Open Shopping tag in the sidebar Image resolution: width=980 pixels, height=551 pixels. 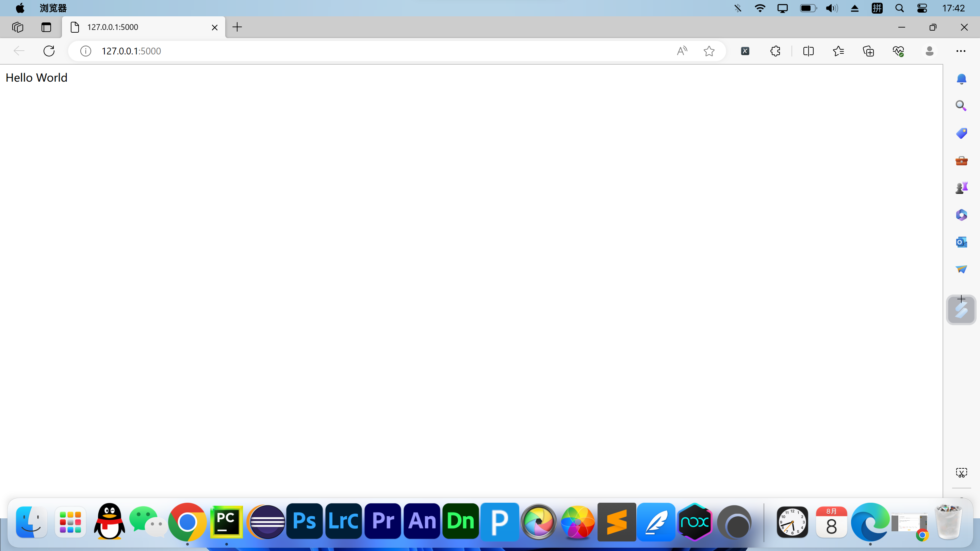(x=961, y=133)
